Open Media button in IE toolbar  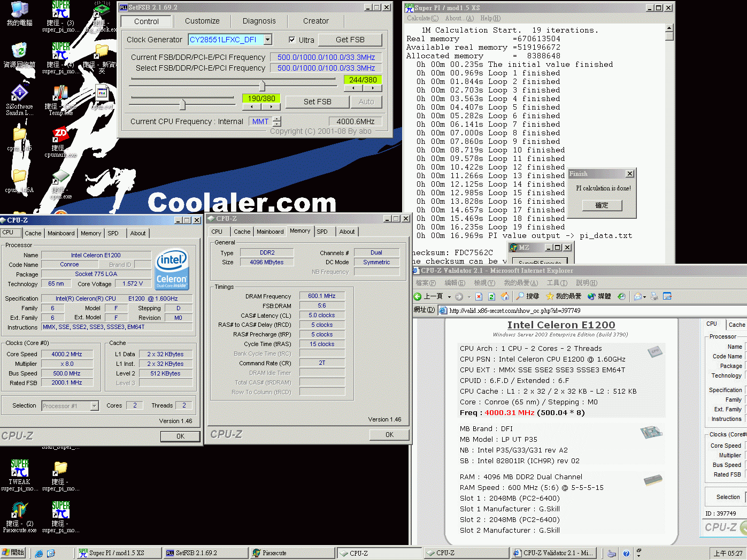pyautogui.click(x=599, y=296)
